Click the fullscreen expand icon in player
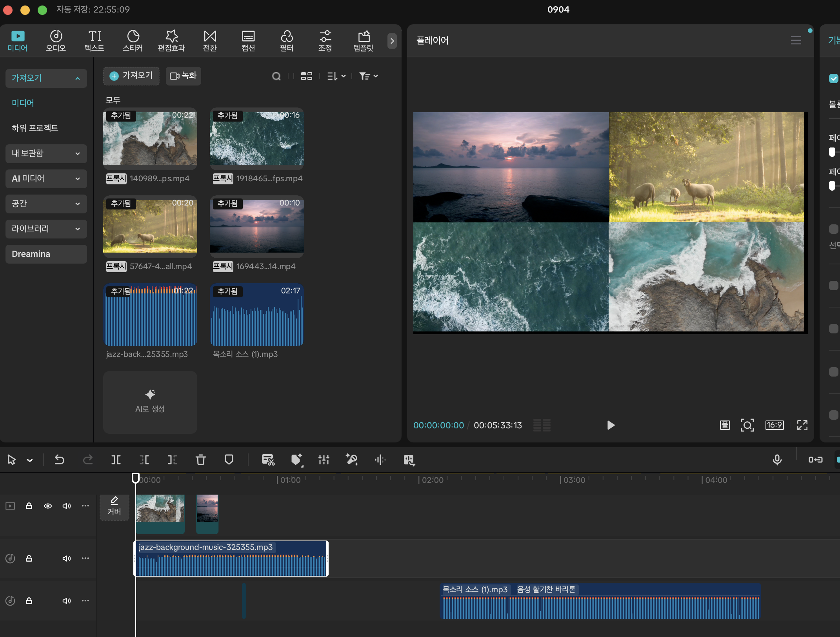This screenshot has width=840, height=637. 802,425
